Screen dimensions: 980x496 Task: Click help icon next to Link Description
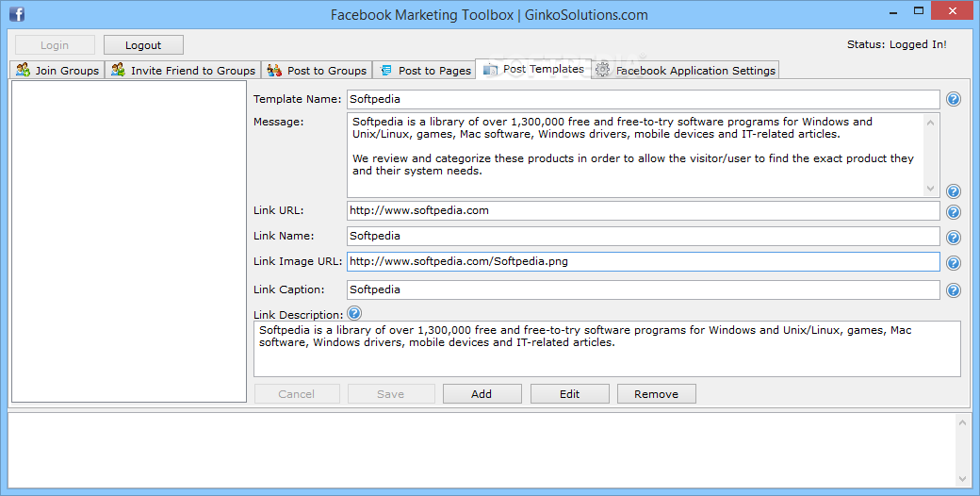(x=354, y=313)
